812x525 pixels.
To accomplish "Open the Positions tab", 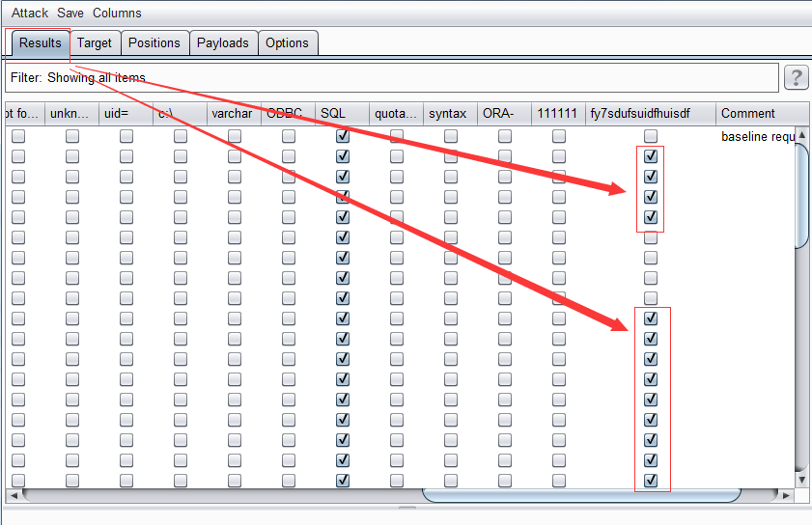I will (x=154, y=43).
